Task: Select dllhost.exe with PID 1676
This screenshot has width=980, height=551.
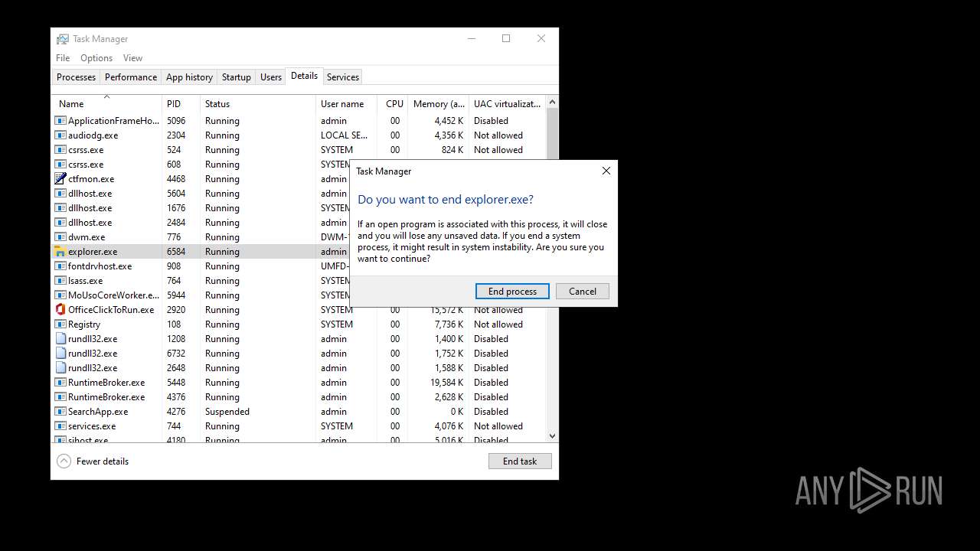Action: coord(90,207)
